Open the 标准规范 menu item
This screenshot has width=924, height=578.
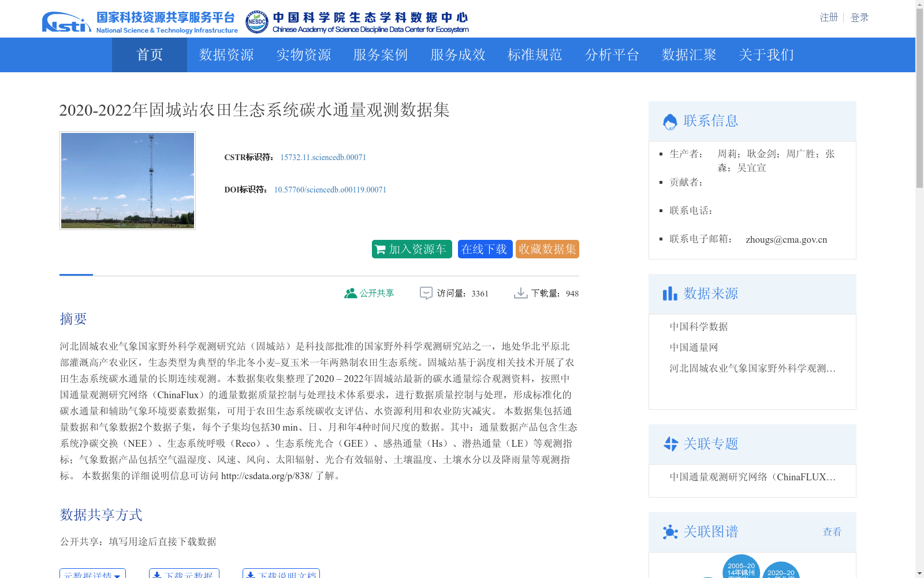pyautogui.click(x=535, y=55)
